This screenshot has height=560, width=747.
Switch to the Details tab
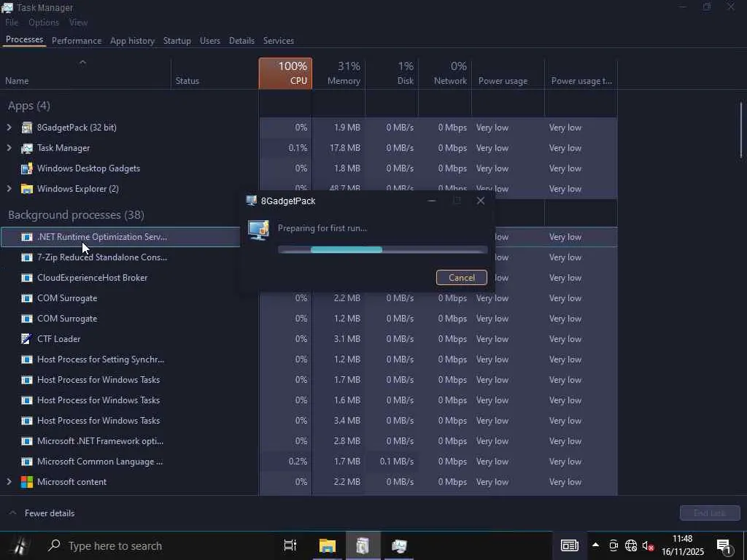tap(241, 41)
